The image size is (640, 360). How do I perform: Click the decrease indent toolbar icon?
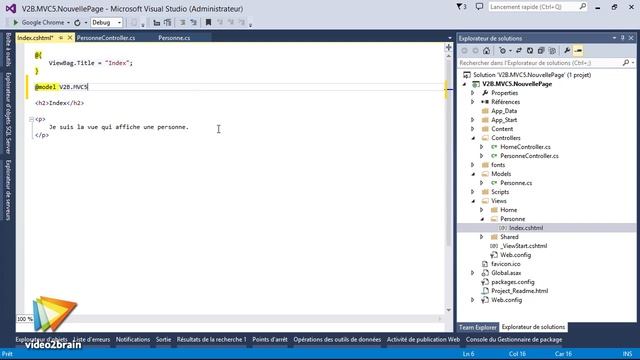[x=157, y=23]
